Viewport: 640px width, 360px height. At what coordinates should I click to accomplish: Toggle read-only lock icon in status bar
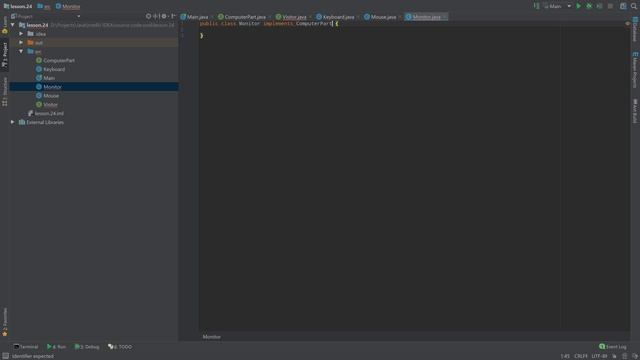pyautogui.click(x=614, y=356)
